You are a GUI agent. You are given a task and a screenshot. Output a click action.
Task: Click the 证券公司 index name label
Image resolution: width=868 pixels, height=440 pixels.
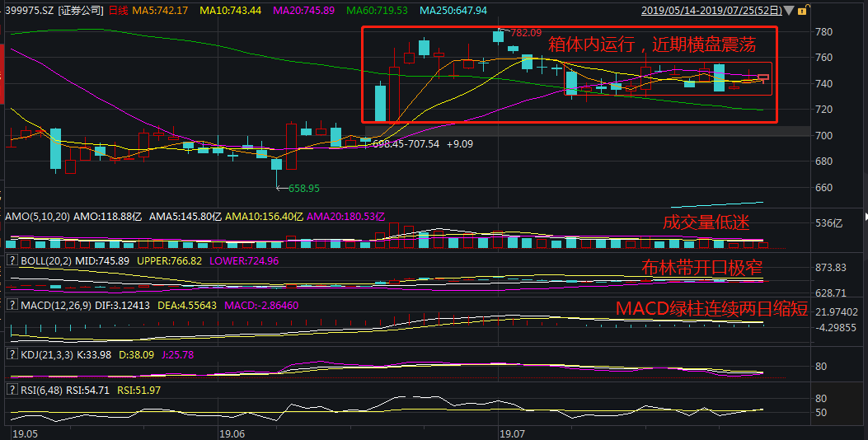[81, 11]
